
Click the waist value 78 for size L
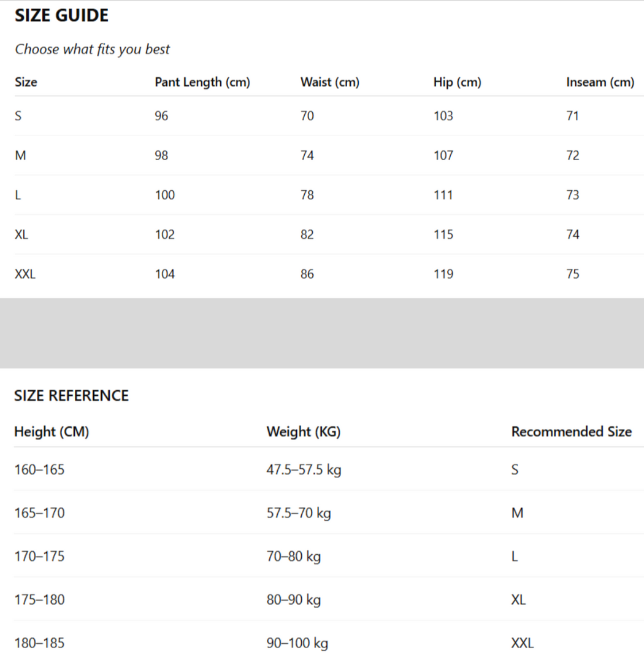pyautogui.click(x=307, y=195)
